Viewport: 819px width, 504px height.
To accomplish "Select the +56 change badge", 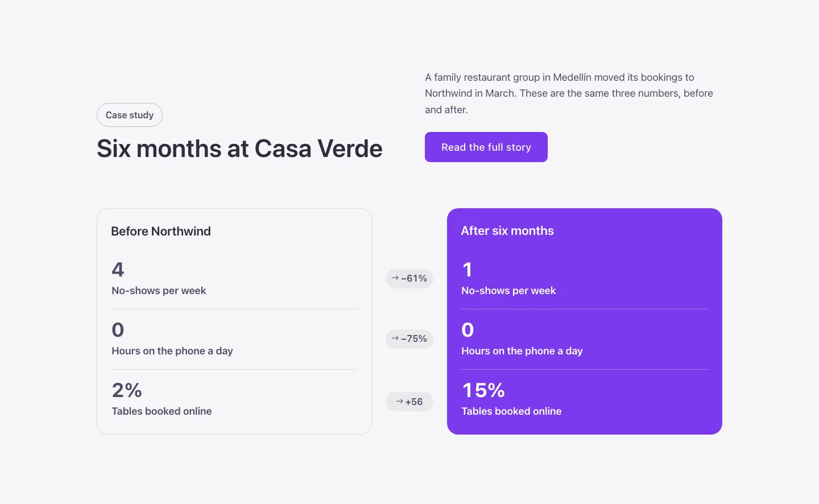I will [409, 402].
